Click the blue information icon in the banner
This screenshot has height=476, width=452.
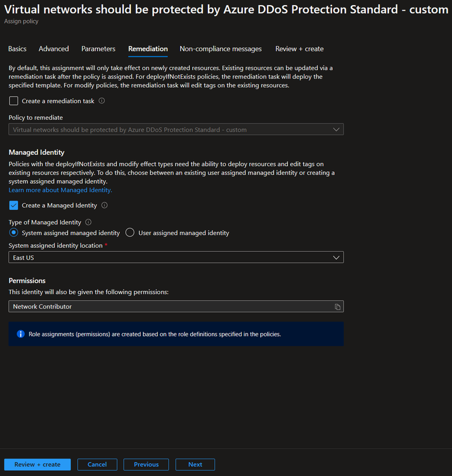tap(21, 334)
